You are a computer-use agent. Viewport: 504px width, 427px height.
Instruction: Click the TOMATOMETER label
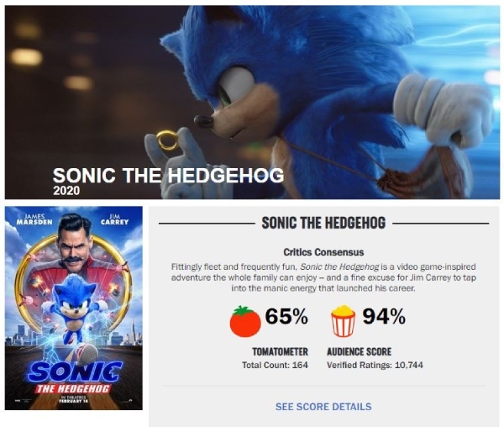click(281, 351)
